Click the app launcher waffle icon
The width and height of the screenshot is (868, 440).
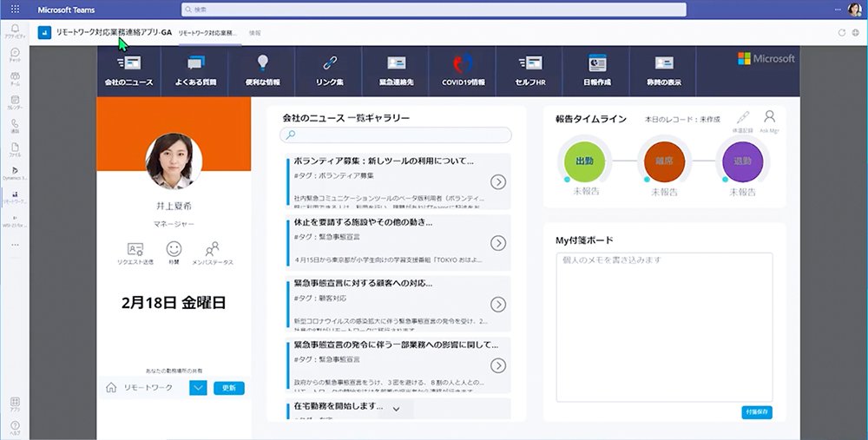[15, 10]
